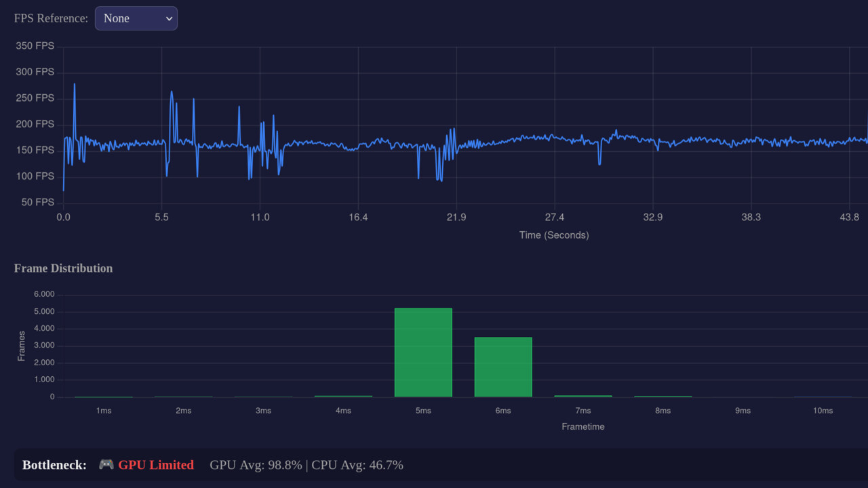Viewport: 868px width, 488px height.
Task: Click the Frametime axis label
Action: (x=583, y=426)
